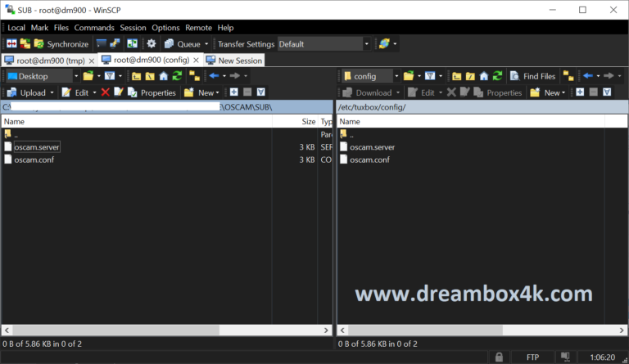
Task: Click the local Edit button
Action: coord(76,92)
